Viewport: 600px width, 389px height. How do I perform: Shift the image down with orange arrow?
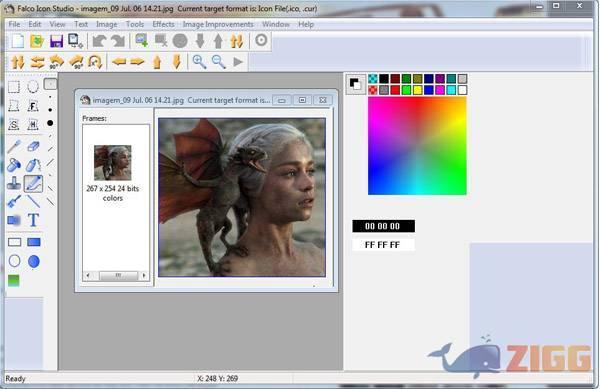point(176,62)
